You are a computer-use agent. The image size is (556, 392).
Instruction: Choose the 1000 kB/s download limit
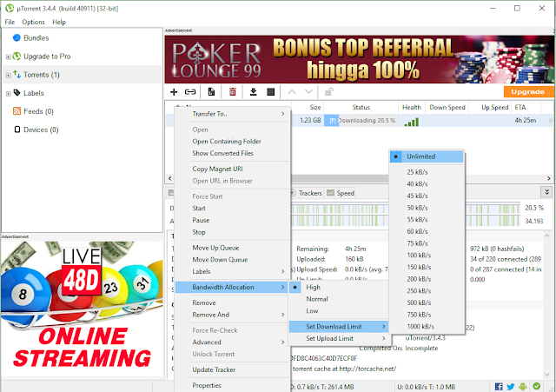click(x=427, y=326)
